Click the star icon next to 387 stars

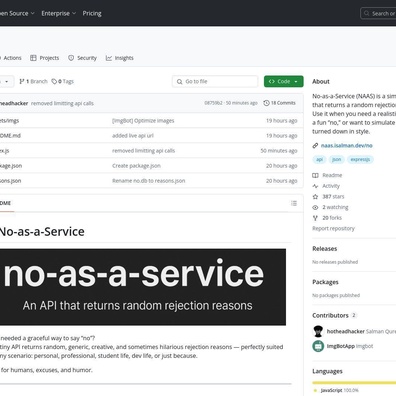click(315, 197)
